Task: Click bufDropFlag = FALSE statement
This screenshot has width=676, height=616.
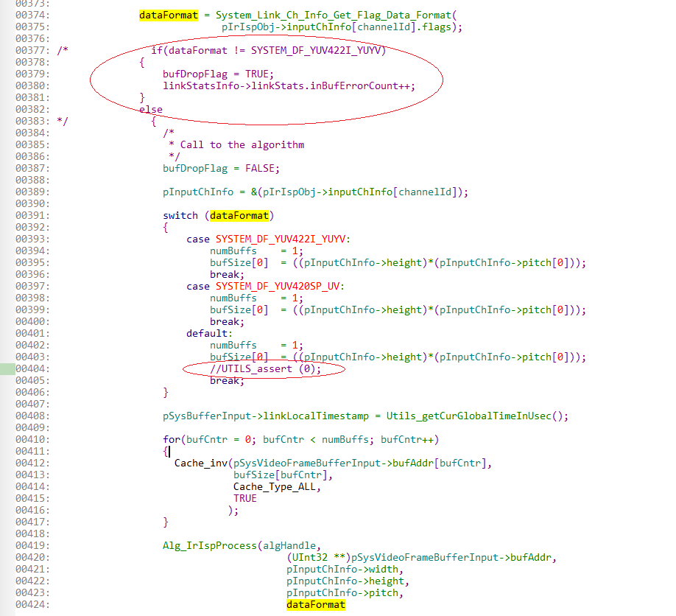Action: click(x=221, y=168)
